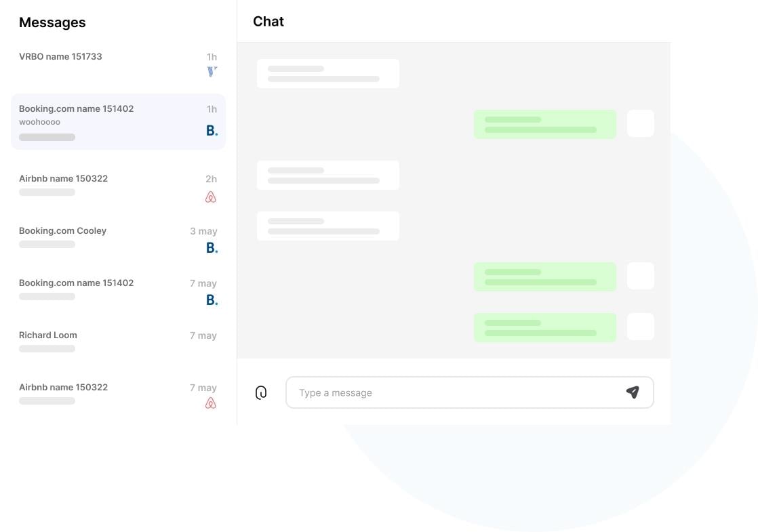The height and width of the screenshot is (532, 758).
Task: Open the VRBO name 151733 conversation
Action: (118, 65)
